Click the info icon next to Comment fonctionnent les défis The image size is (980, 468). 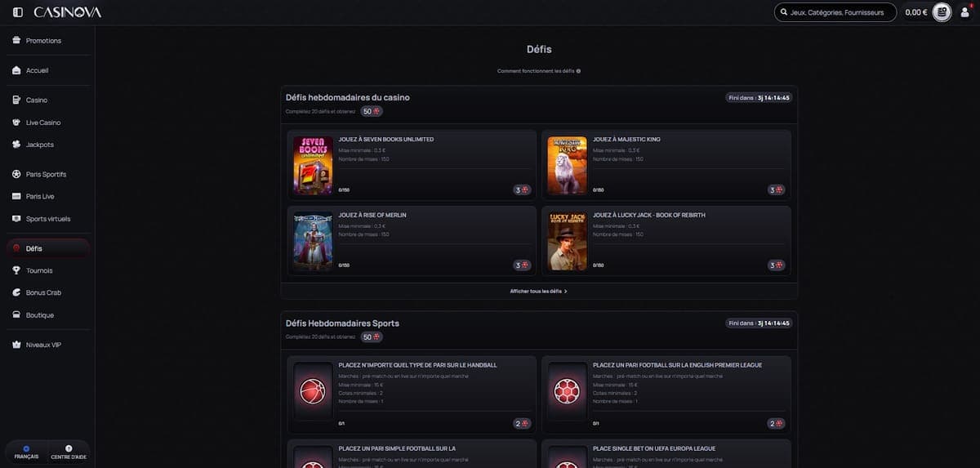pyautogui.click(x=578, y=71)
